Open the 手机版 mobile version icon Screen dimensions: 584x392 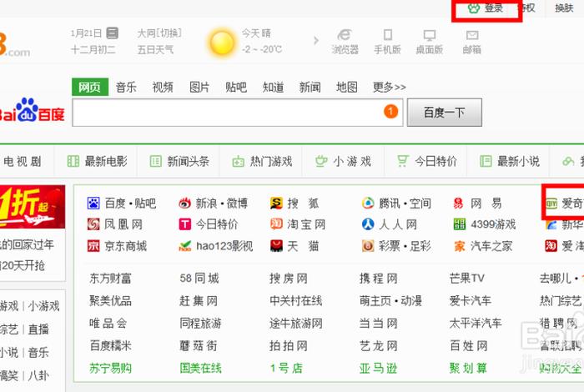click(387, 35)
